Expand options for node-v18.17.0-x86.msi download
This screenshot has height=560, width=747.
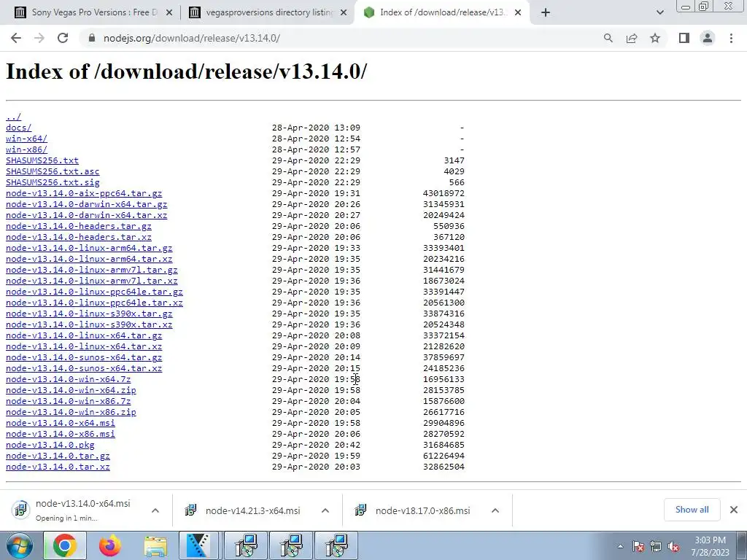click(x=495, y=510)
